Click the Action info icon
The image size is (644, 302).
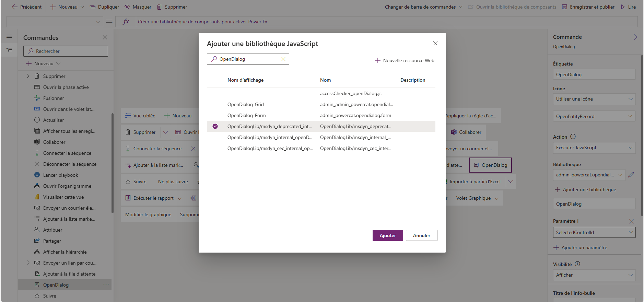pyautogui.click(x=573, y=137)
